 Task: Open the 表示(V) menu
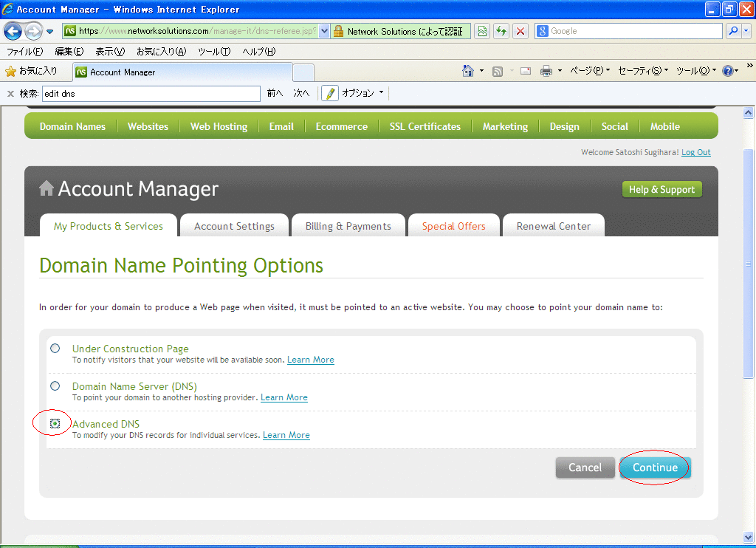110,51
